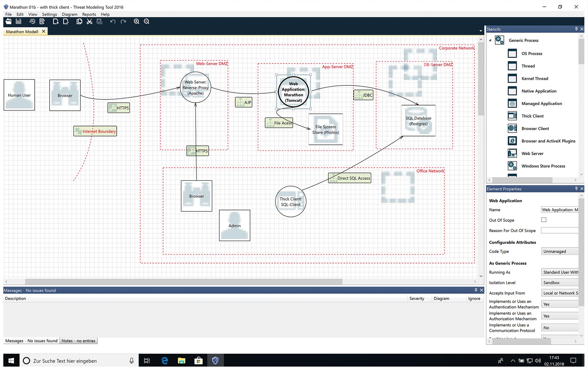Copy the selected element icon
Screen dimensions: 588x370
coord(79,21)
